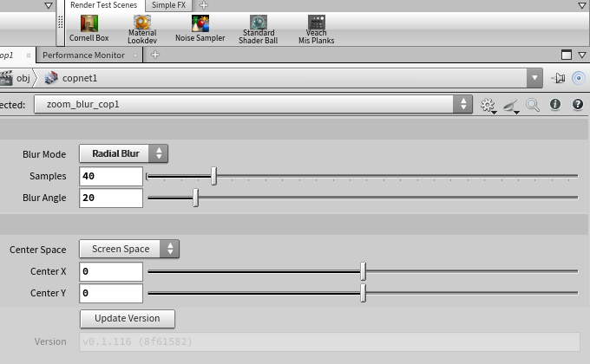The width and height of the screenshot is (590, 364).
Task: Switch to Render Test Scenes shelf tab
Action: 103,5
